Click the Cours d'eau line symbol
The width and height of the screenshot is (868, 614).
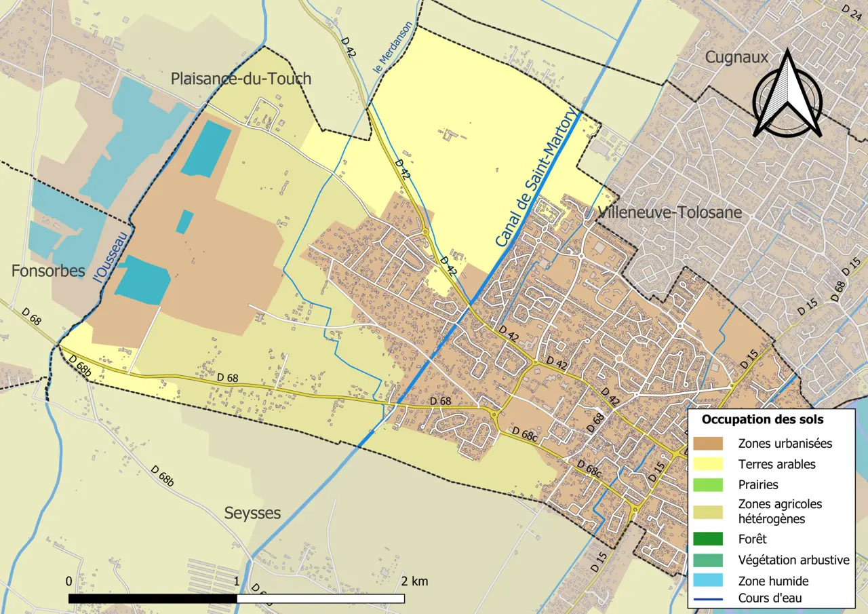coord(708,598)
